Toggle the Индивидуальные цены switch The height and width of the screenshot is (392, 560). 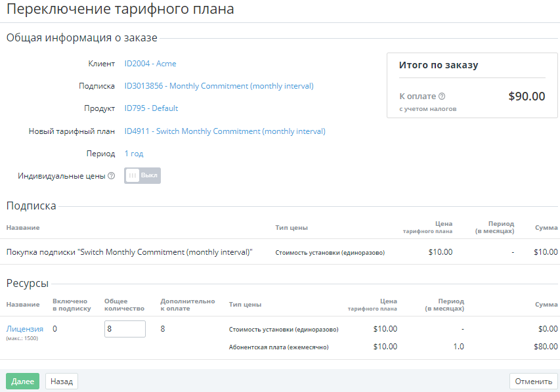click(142, 176)
